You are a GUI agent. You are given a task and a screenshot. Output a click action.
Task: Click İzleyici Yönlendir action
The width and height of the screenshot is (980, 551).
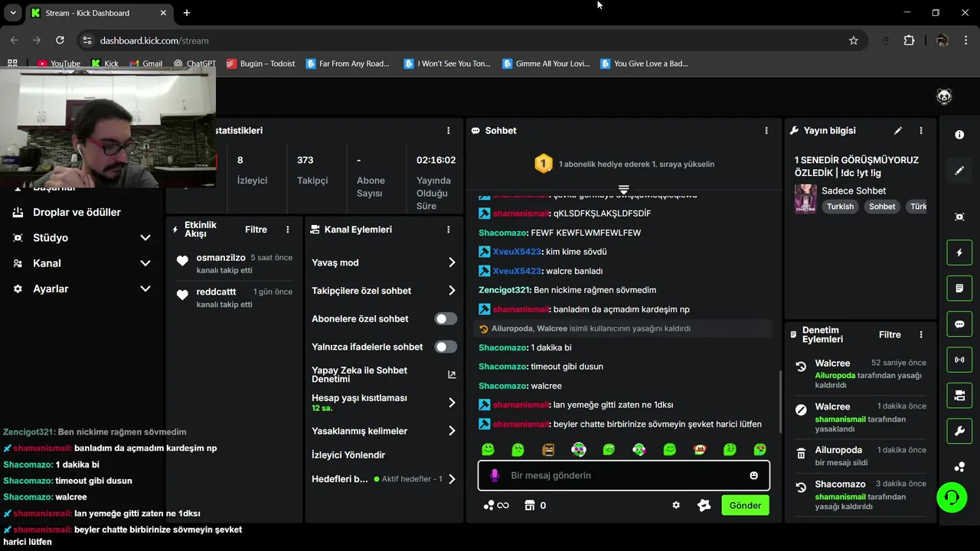[348, 455]
